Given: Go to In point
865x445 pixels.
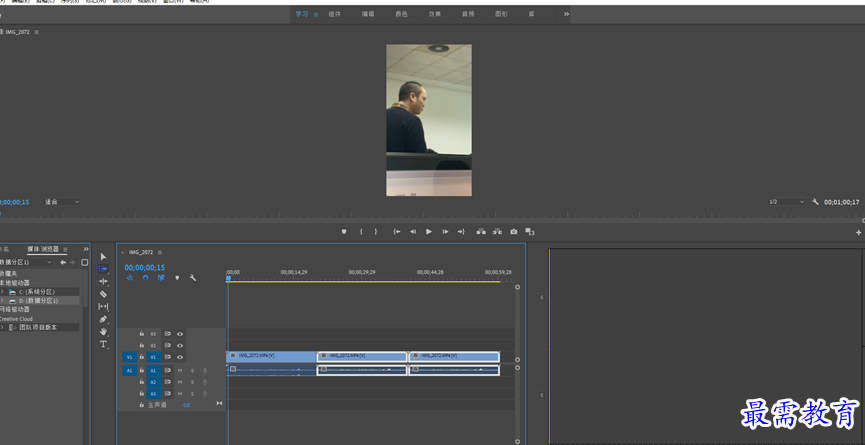Looking at the screenshot, I should (x=397, y=232).
